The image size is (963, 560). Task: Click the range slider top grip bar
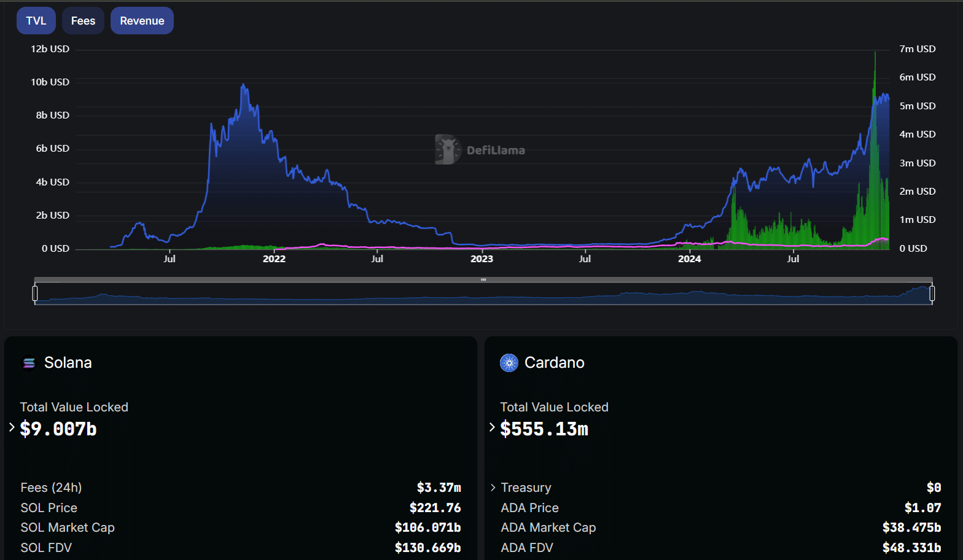tap(483, 280)
